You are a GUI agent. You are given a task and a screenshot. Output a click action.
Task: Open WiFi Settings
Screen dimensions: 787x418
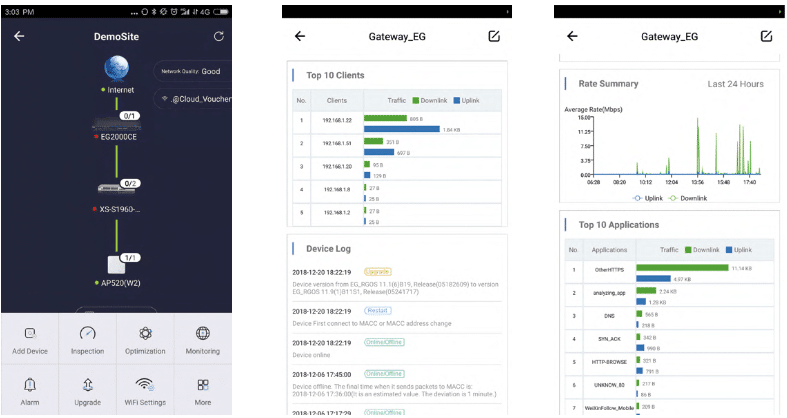145,392
